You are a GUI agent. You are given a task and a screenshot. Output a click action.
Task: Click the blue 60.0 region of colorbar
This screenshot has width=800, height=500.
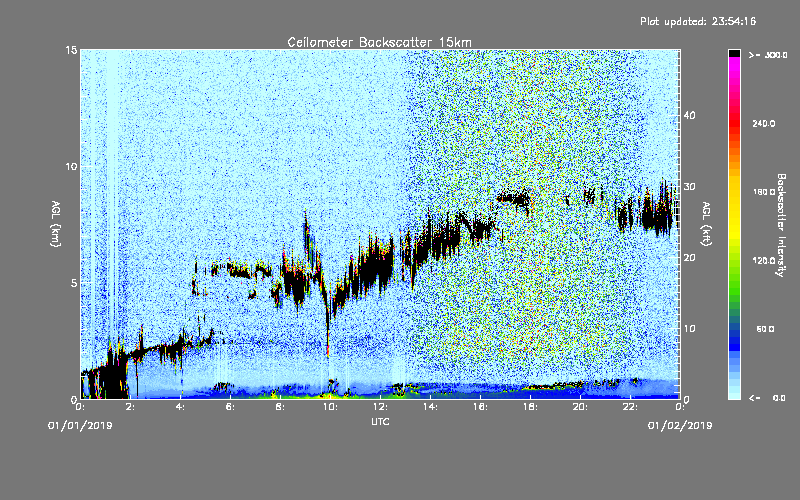pos(734,329)
